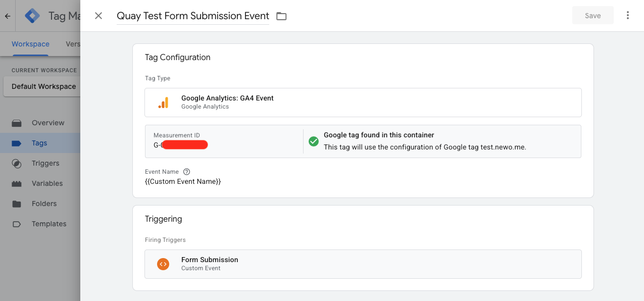Click the back arrow in Tag Manager
Viewport: 644px width, 301px height.
tap(8, 16)
